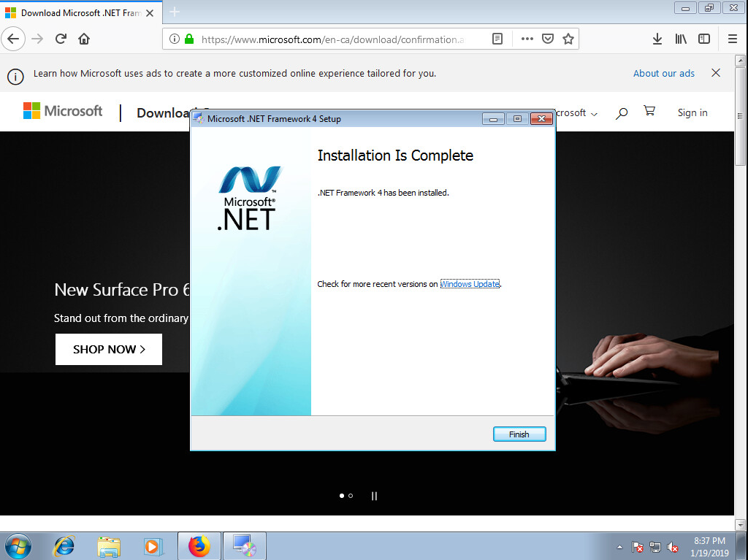The width and height of the screenshot is (748, 560).
Task: Pause the hero carousel slideshow
Action: (374, 496)
